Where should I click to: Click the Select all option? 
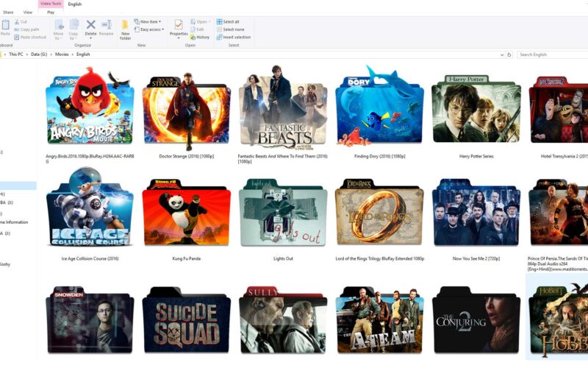point(231,22)
